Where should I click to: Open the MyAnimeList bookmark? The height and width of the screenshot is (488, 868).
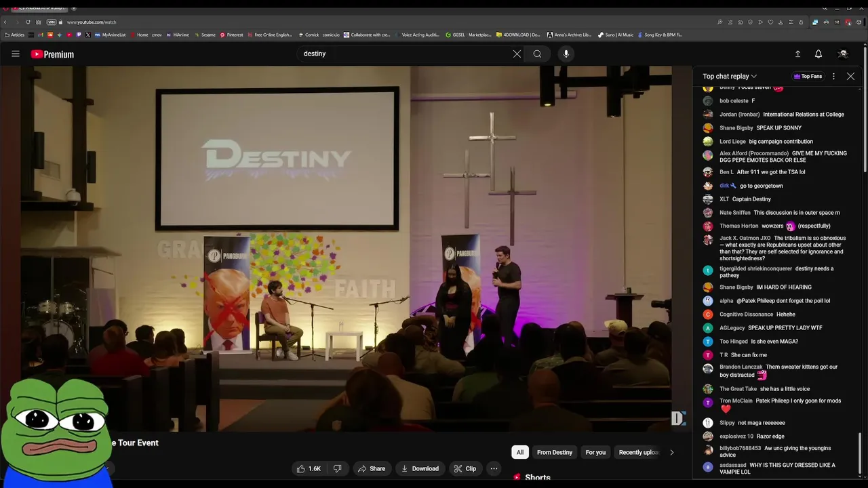111,35
